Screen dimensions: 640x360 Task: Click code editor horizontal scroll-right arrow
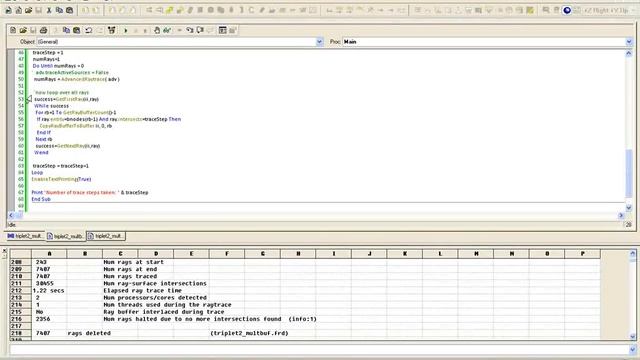[621, 216]
